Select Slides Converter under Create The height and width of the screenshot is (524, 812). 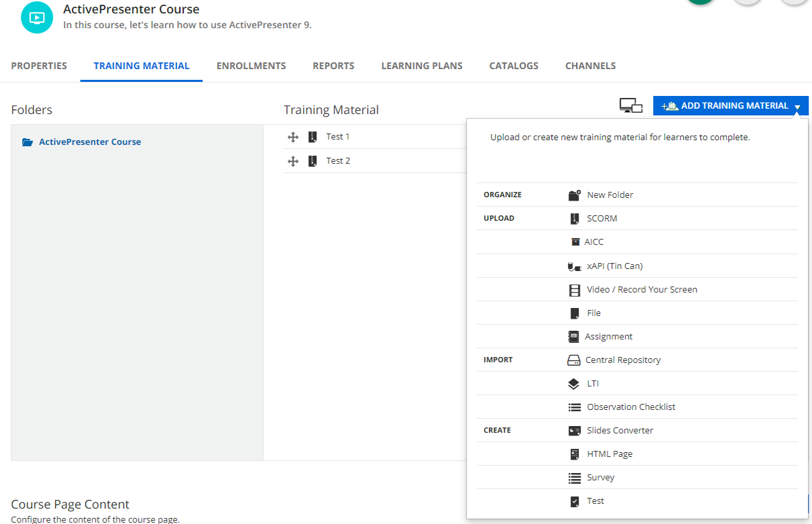click(620, 431)
